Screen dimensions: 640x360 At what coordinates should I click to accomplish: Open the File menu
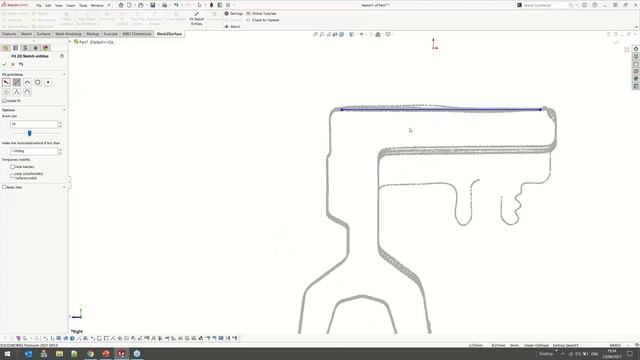pyautogui.click(x=39, y=6)
